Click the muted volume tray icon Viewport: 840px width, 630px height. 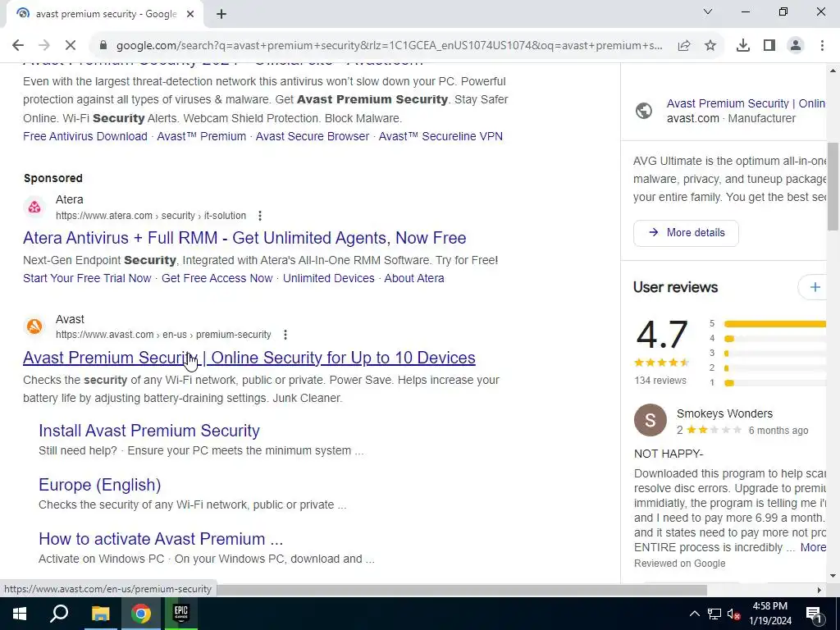733,614
